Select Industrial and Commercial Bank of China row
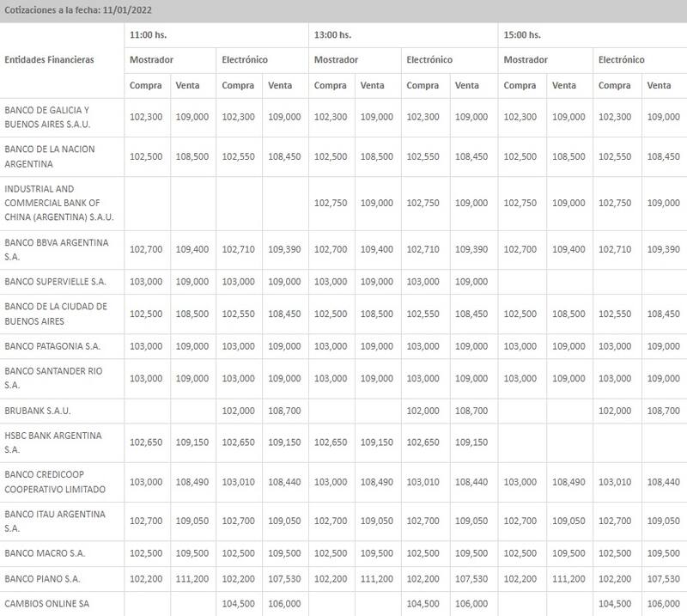Viewport: 687px width, 616px height. (x=52, y=203)
